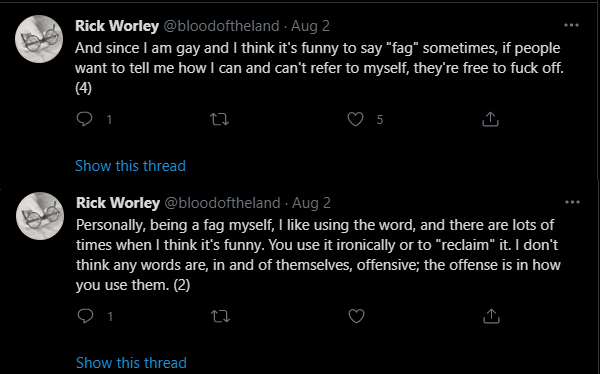This screenshot has height=374, width=600.
Task: Open more options menu on first tweet
Action: [571, 25]
